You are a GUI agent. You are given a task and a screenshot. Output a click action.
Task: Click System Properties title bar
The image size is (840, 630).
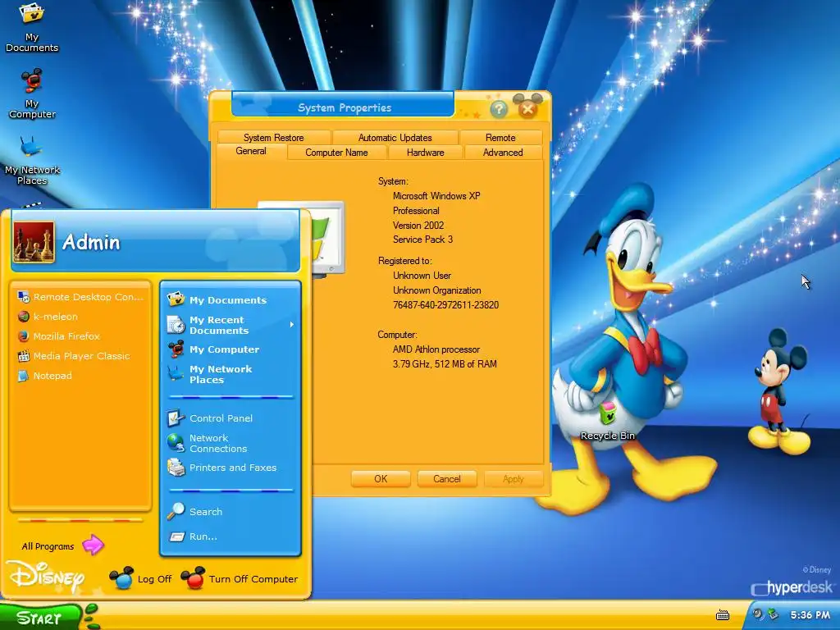click(344, 107)
